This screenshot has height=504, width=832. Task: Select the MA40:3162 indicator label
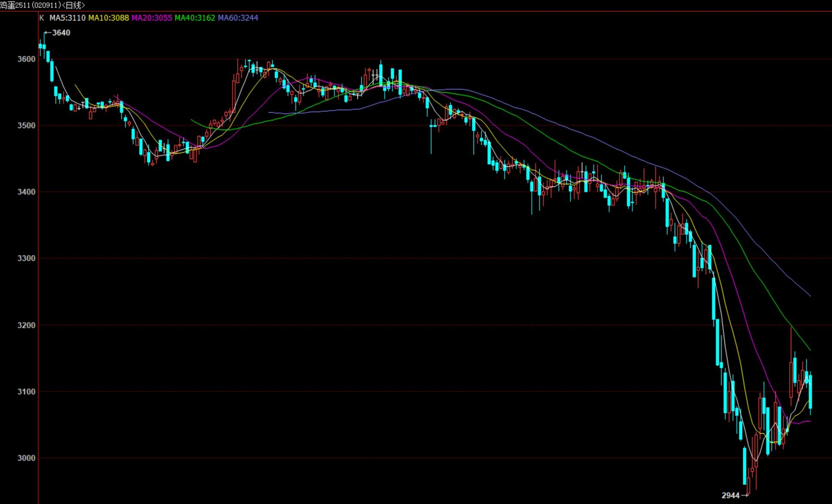[x=195, y=18]
